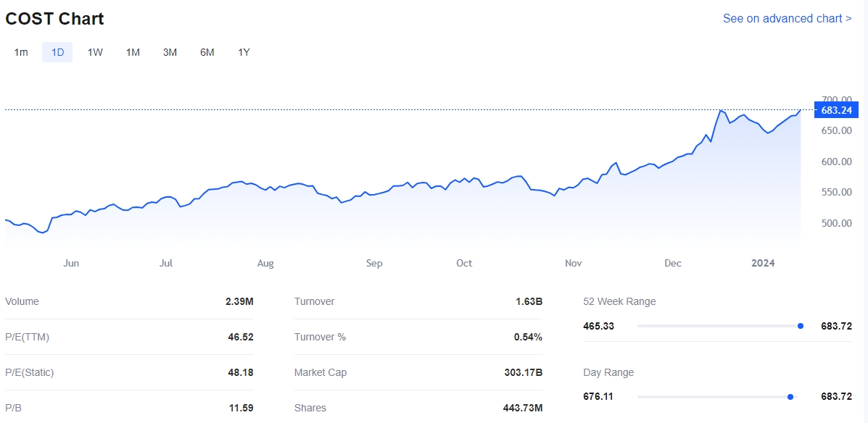The width and height of the screenshot is (868, 423).
Task: Click the Day Range slider dot
Action: 790,397
